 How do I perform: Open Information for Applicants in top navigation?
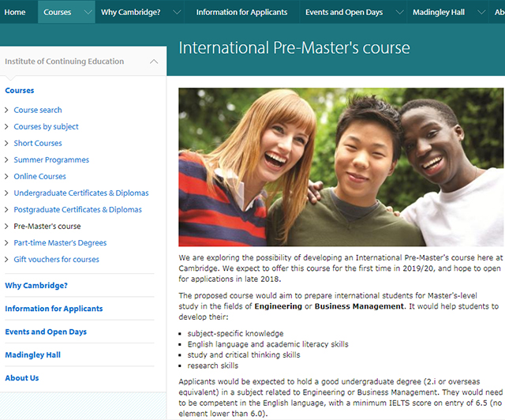(x=241, y=13)
